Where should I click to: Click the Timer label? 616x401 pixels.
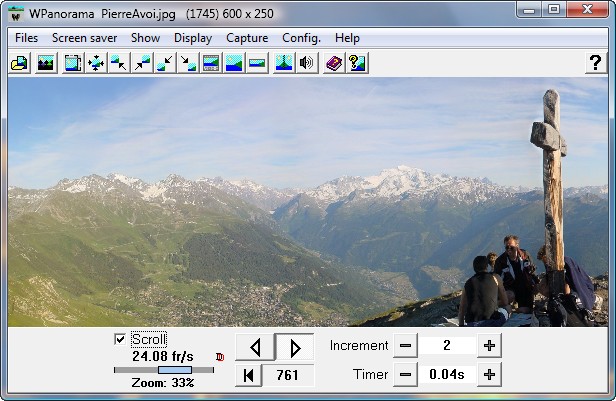coord(370,374)
